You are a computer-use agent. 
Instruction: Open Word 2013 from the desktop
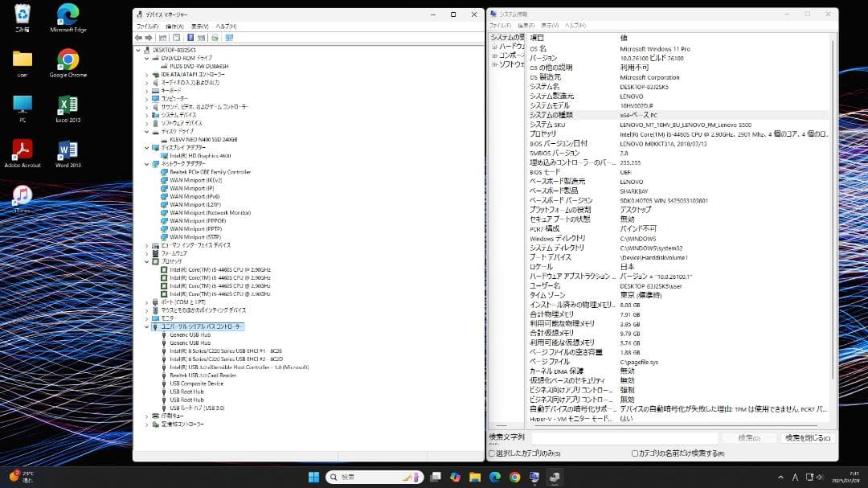(x=67, y=153)
